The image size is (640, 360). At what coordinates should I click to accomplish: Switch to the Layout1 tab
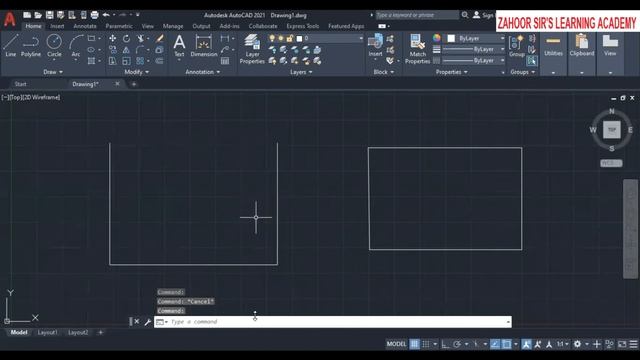pyautogui.click(x=47, y=333)
